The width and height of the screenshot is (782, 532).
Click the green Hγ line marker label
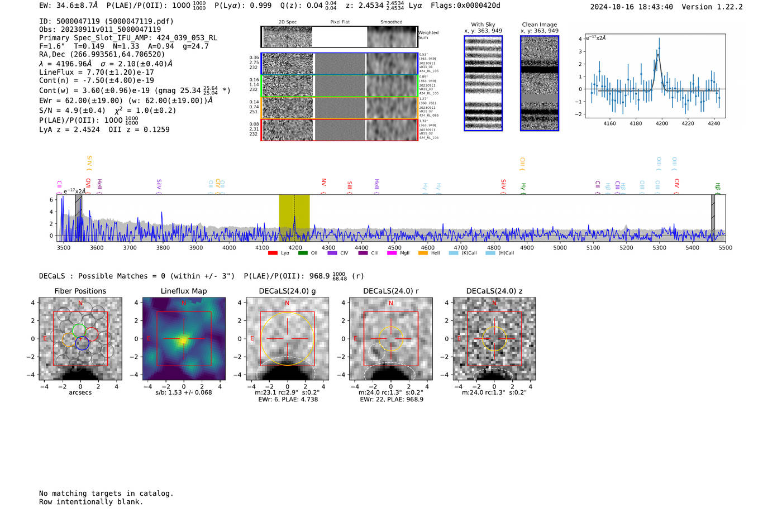[x=523, y=188]
